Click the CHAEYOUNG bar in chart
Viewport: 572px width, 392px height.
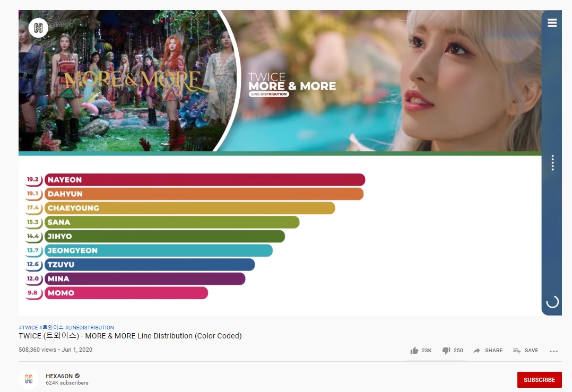[x=190, y=208]
